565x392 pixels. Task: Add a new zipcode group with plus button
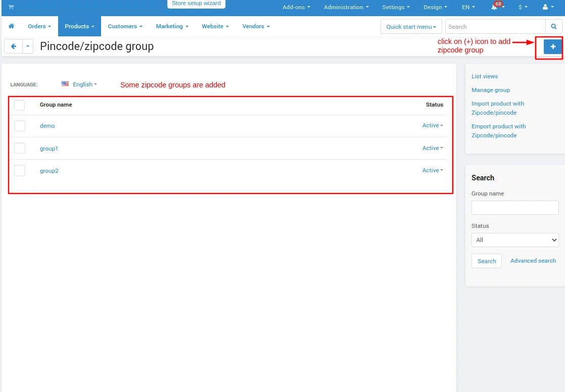[553, 47]
